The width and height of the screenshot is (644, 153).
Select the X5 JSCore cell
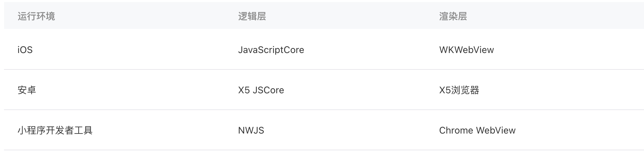click(261, 90)
